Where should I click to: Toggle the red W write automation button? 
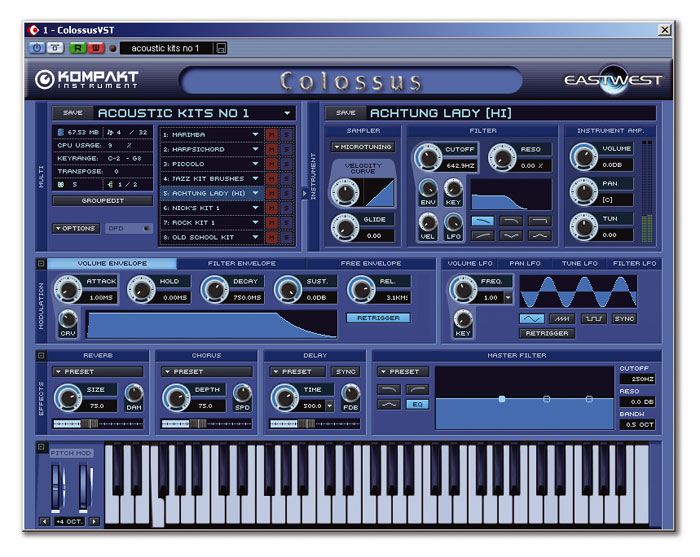96,48
